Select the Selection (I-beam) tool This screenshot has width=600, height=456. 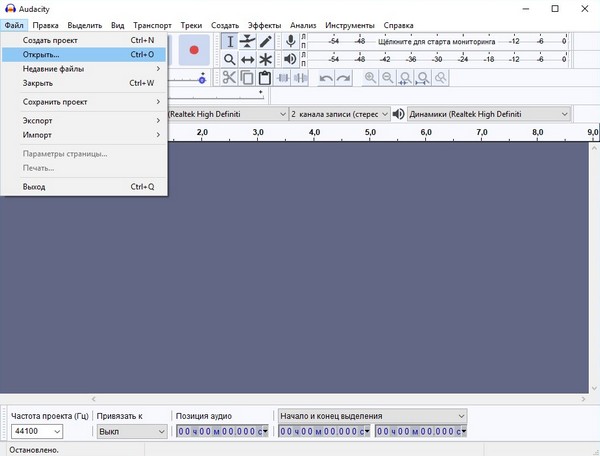[x=229, y=41]
